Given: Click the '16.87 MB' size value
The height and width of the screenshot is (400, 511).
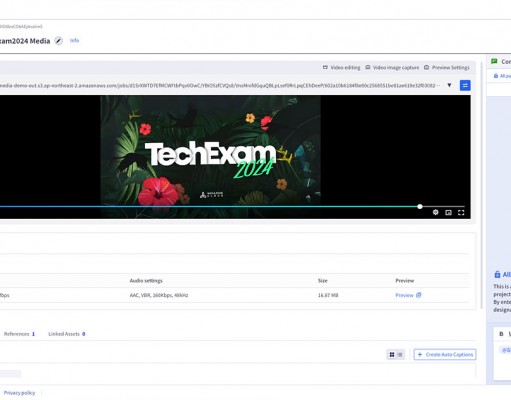Looking at the screenshot, I should point(328,295).
